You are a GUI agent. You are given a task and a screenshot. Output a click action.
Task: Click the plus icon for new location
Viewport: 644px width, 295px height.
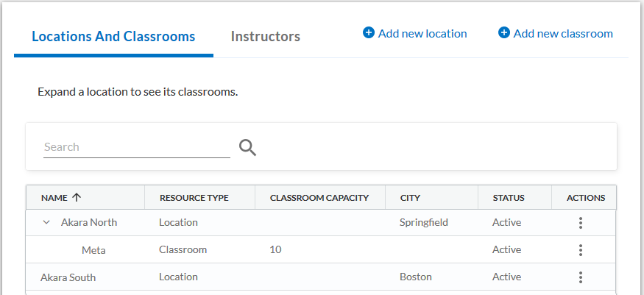pos(369,33)
